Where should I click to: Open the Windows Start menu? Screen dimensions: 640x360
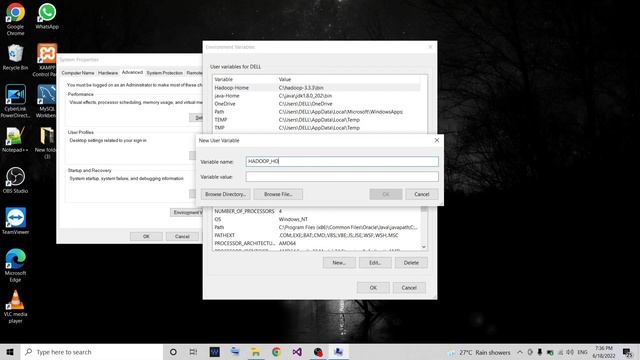[10, 352]
